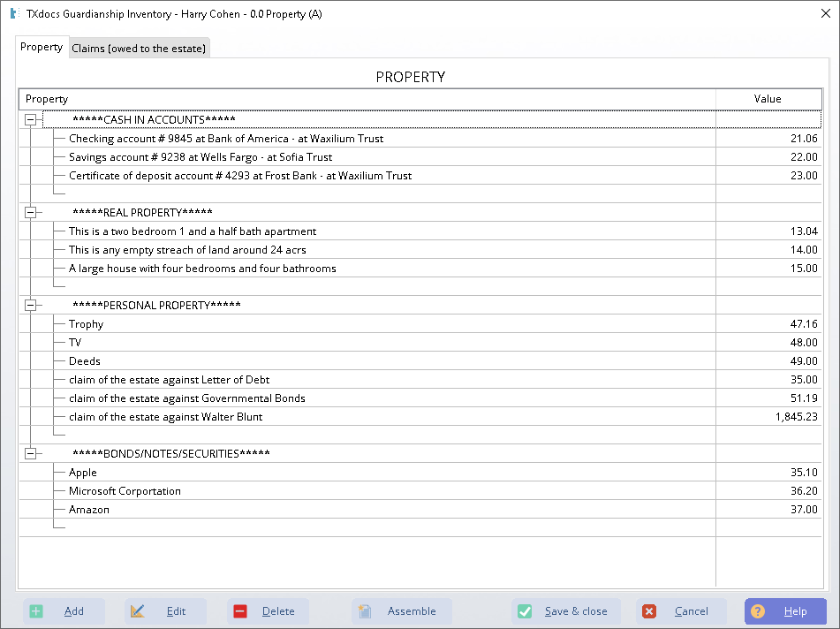This screenshot has width=840, height=629.
Task: Select the Microsoft Corporation row
Action: coord(125,491)
